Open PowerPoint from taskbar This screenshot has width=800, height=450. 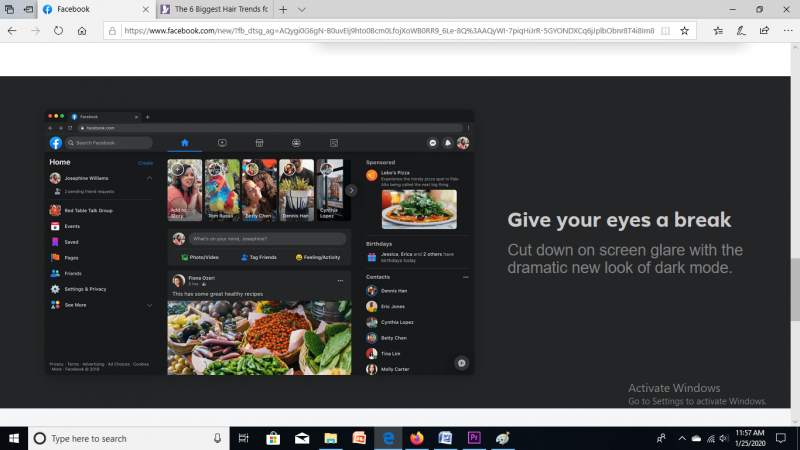[x=359, y=438]
